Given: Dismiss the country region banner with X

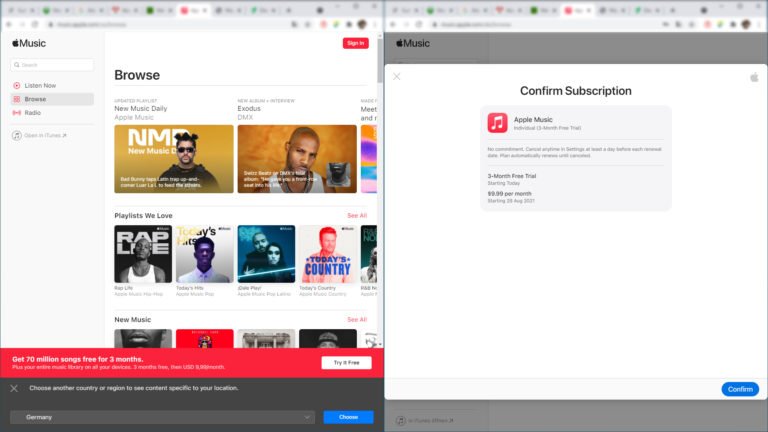Looking at the screenshot, I should (14, 388).
